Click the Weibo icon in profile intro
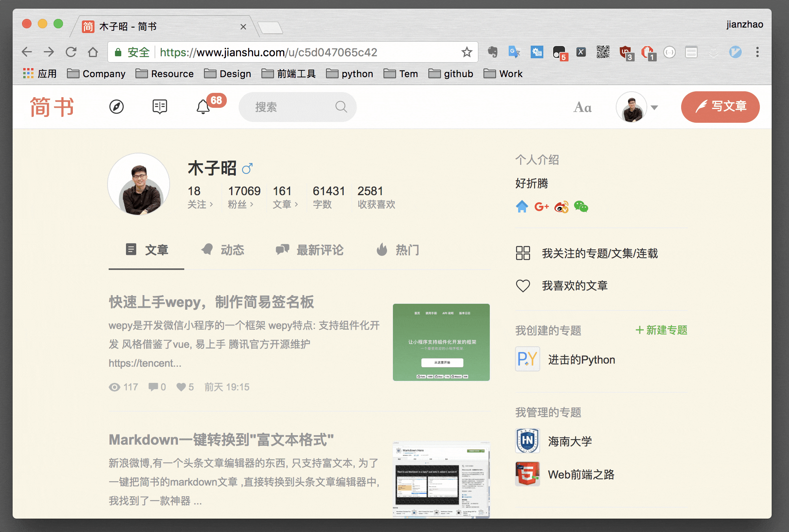 (x=561, y=207)
